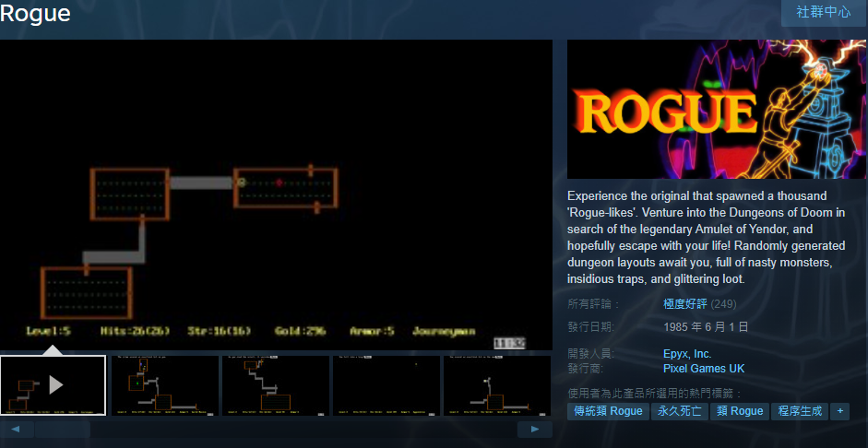Click the game description paragraph
Viewport: 868px width, 448px height.
[707, 238]
